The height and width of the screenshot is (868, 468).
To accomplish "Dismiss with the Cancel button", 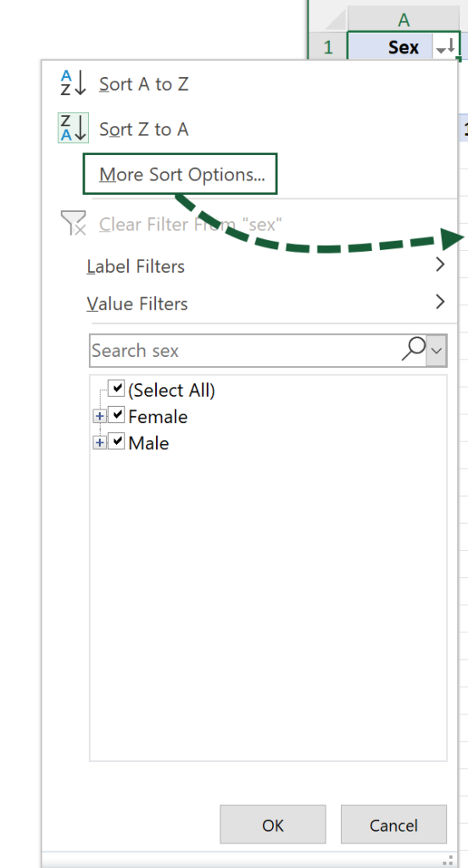I will coord(393,825).
